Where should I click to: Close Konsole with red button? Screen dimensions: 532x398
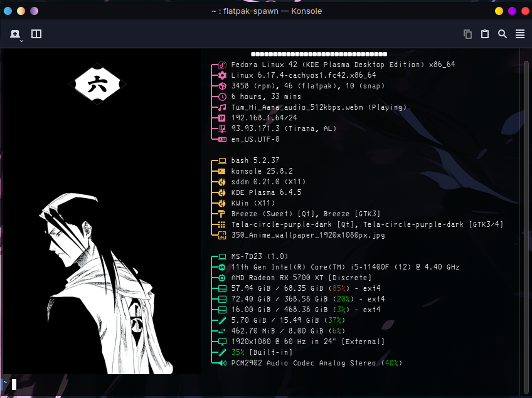pos(525,11)
